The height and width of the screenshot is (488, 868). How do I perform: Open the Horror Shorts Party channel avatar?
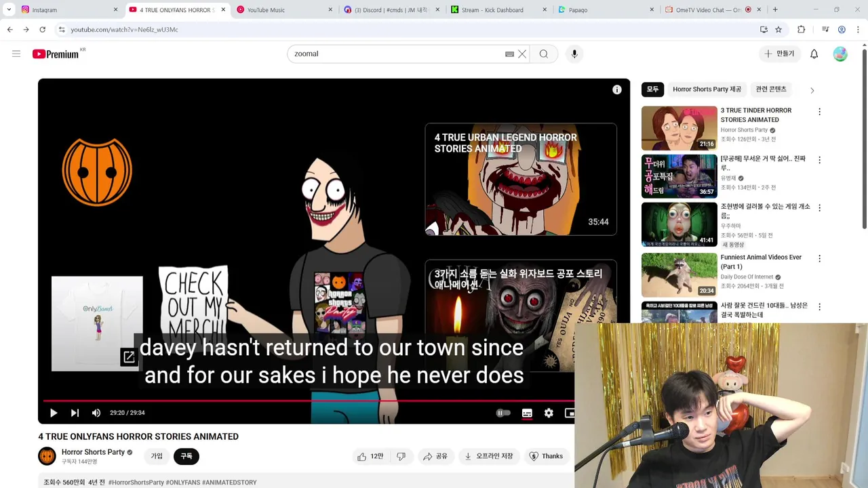pyautogui.click(x=47, y=456)
